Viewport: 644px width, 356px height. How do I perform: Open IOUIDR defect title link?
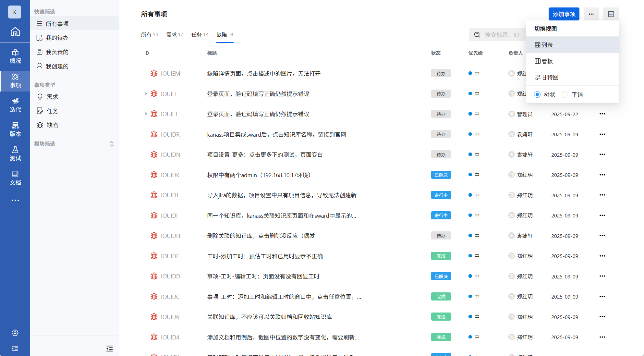tap(276, 134)
